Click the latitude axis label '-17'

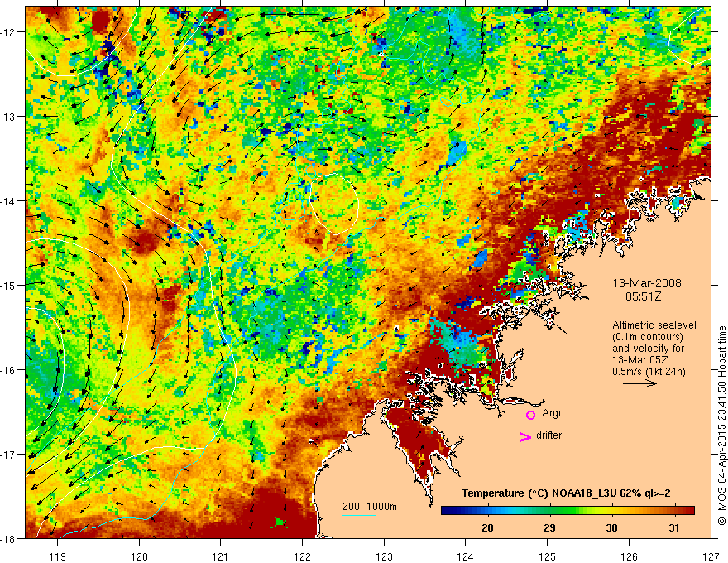coord(8,455)
